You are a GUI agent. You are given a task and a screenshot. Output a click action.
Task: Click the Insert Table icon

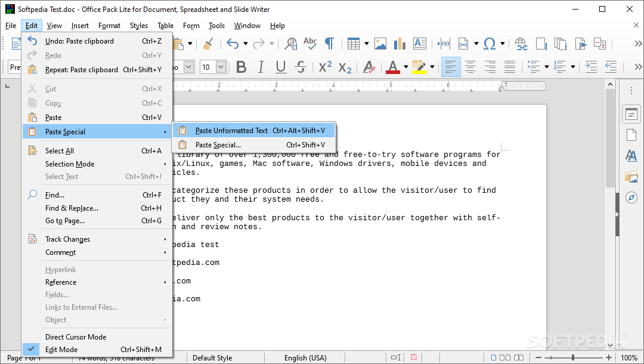[353, 44]
